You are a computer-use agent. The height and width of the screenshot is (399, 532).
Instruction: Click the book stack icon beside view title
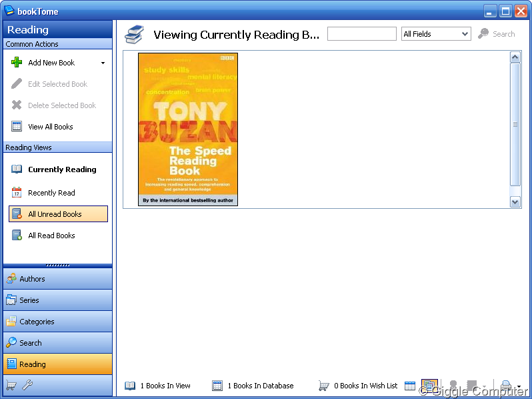[135, 34]
